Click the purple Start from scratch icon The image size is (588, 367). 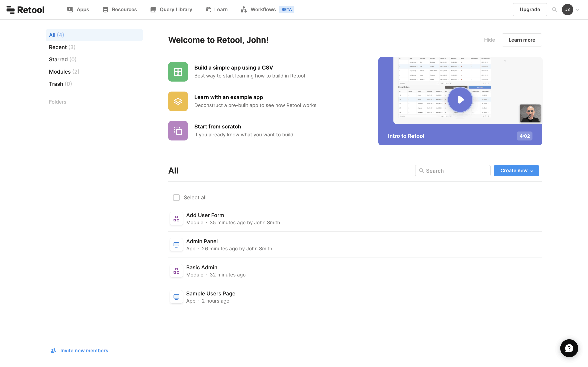coord(178,130)
